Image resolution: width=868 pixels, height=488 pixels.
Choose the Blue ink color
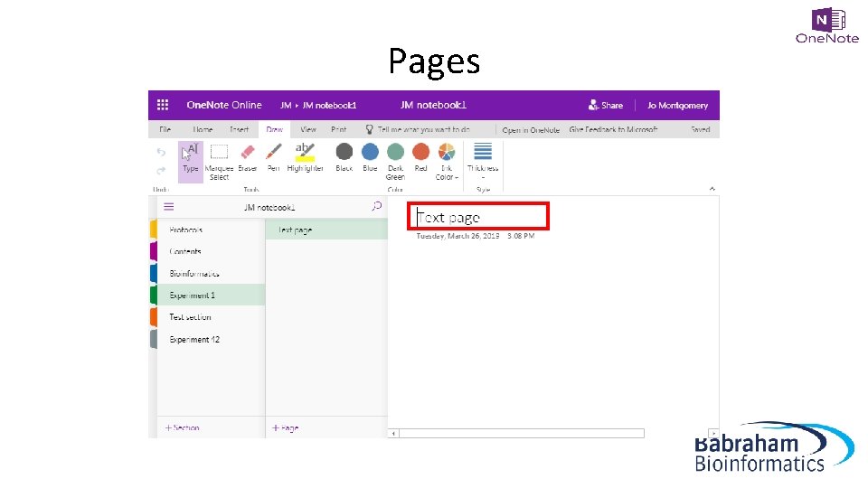tap(370, 157)
